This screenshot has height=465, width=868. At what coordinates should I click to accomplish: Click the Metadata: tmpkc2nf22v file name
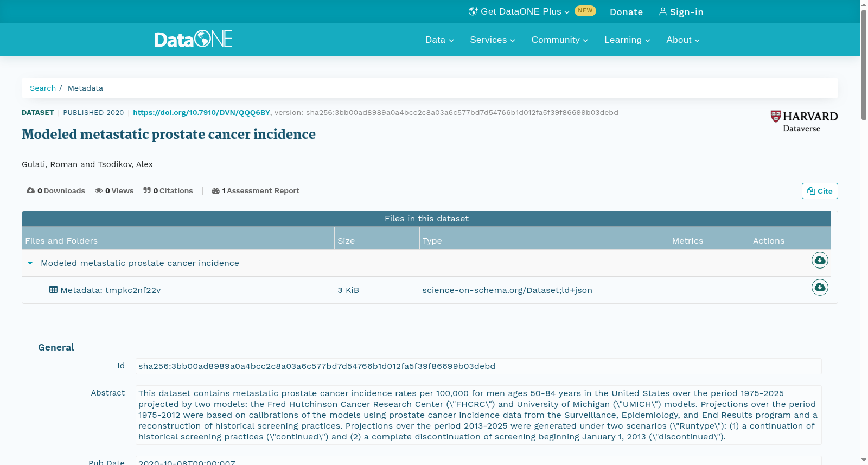click(111, 290)
